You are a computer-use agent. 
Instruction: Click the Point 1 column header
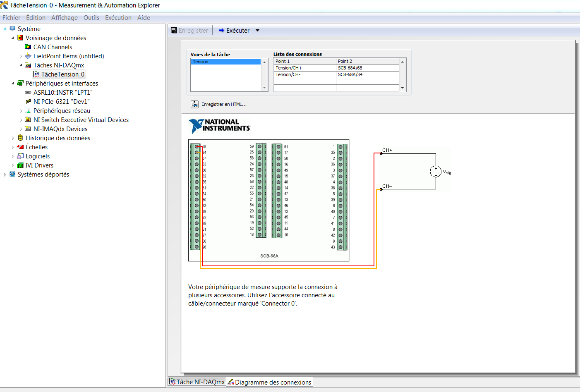(305, 61)
